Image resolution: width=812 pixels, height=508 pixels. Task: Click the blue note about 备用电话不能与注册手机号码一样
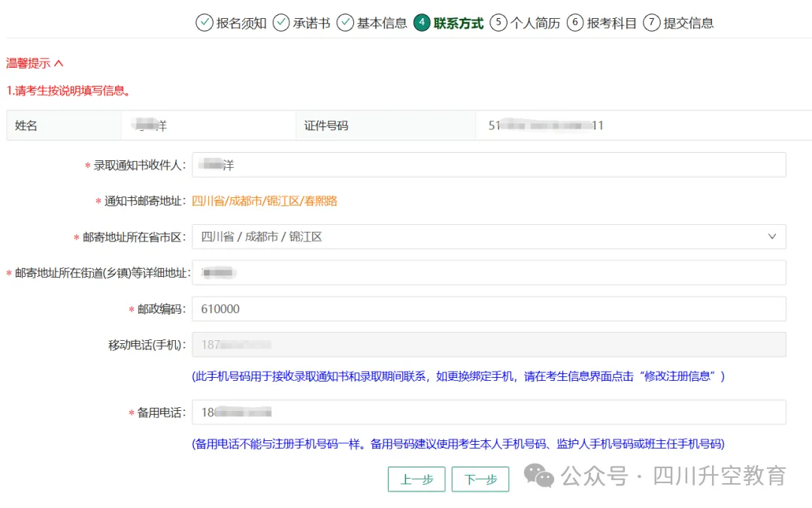459,444
